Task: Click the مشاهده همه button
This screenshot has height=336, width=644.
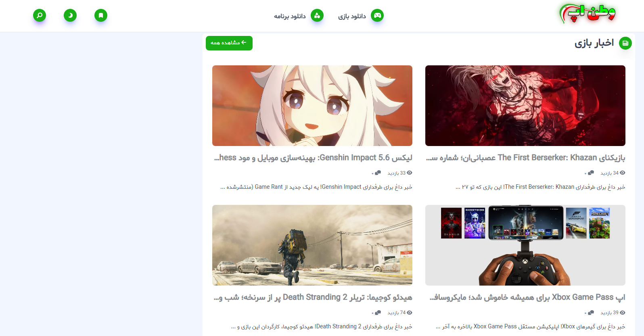Action: point(229,43)
